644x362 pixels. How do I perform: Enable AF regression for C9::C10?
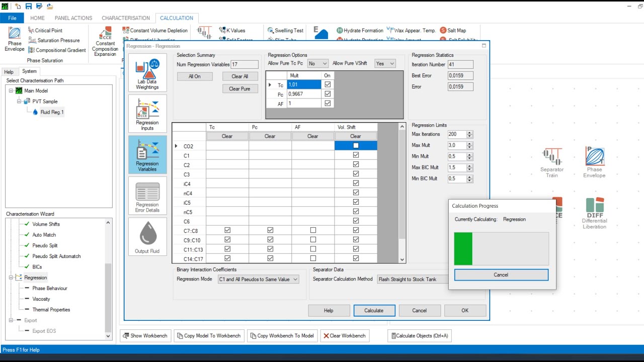(x=313, y=240)
